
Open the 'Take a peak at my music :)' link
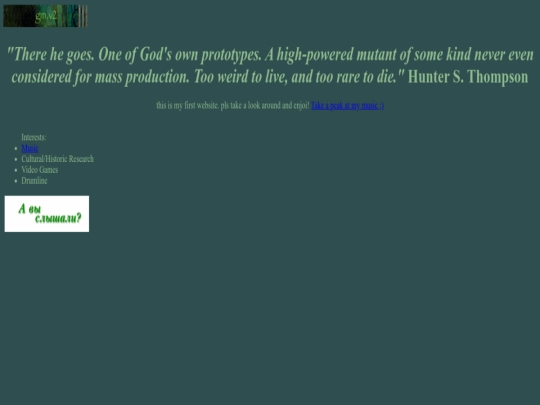click(347, 105)
